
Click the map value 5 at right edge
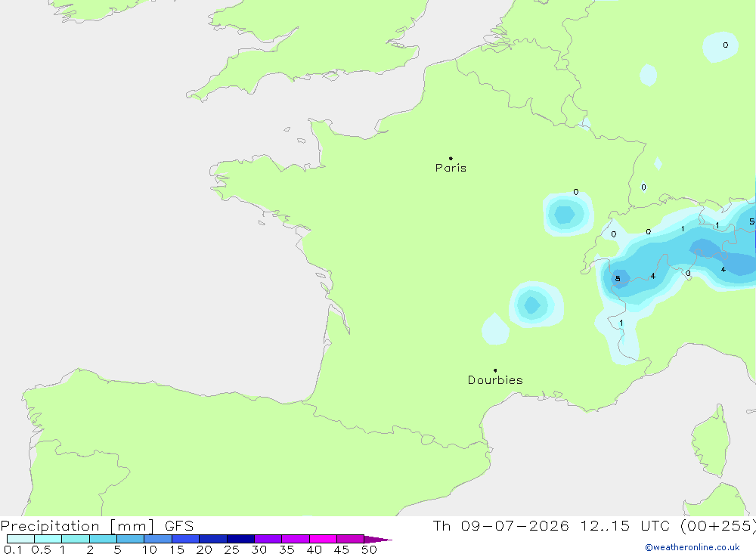tap(751, 221)
